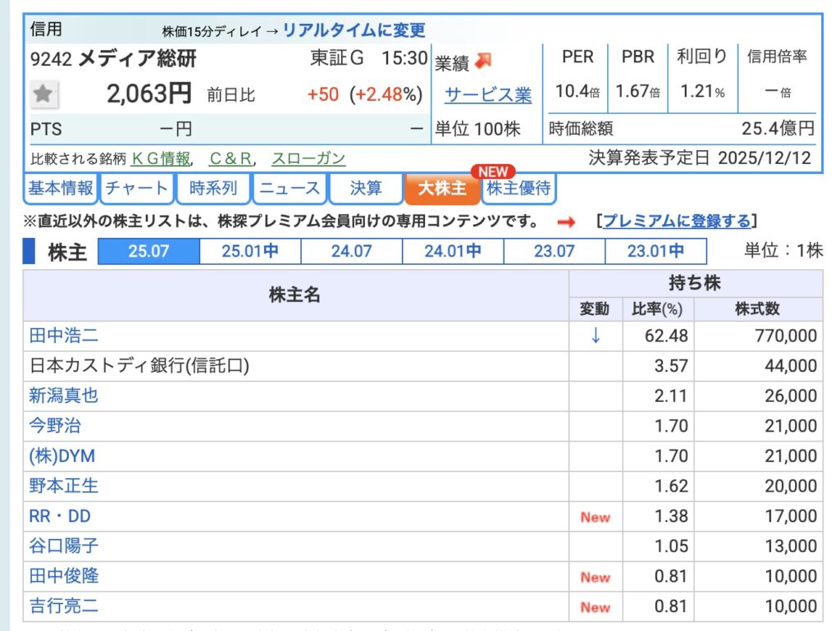
Task: Click プレミアムに登録する link
Action: click(677, 222)
